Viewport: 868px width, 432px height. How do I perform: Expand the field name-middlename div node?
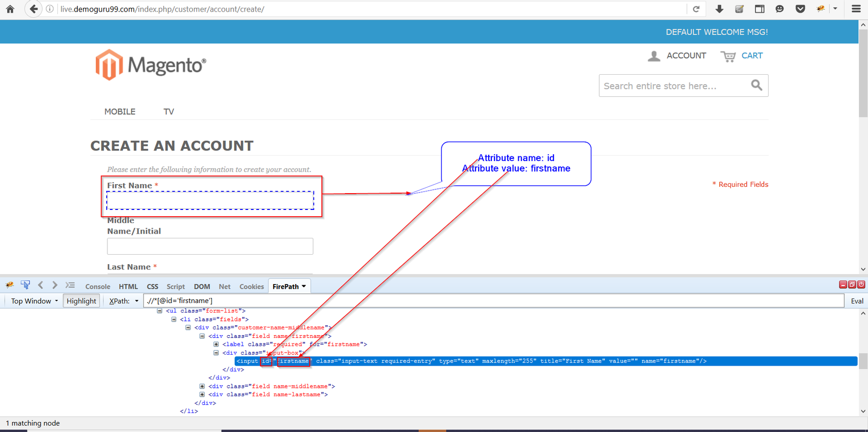point(202,386)
